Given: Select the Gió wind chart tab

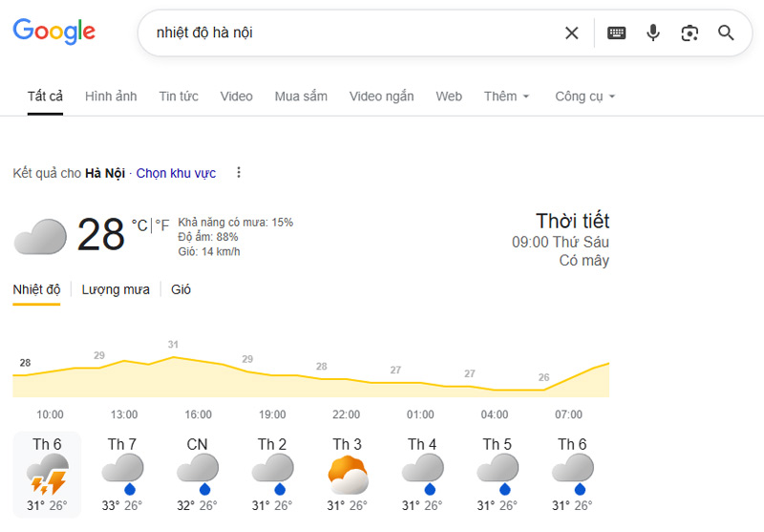Looking at the screenshot, I should pos(180,289).
